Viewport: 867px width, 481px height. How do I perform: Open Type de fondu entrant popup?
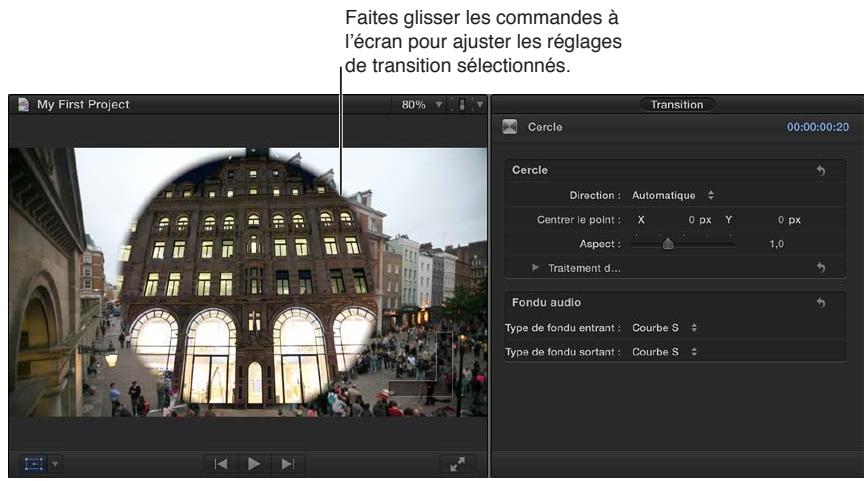(x=664, y=328)
